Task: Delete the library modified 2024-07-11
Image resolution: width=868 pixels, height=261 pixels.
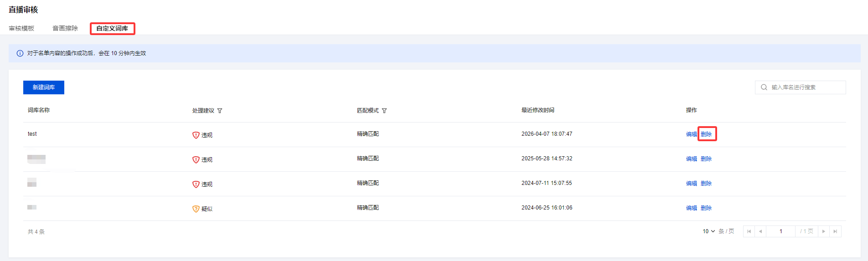Action: click(x=706, y=184)
